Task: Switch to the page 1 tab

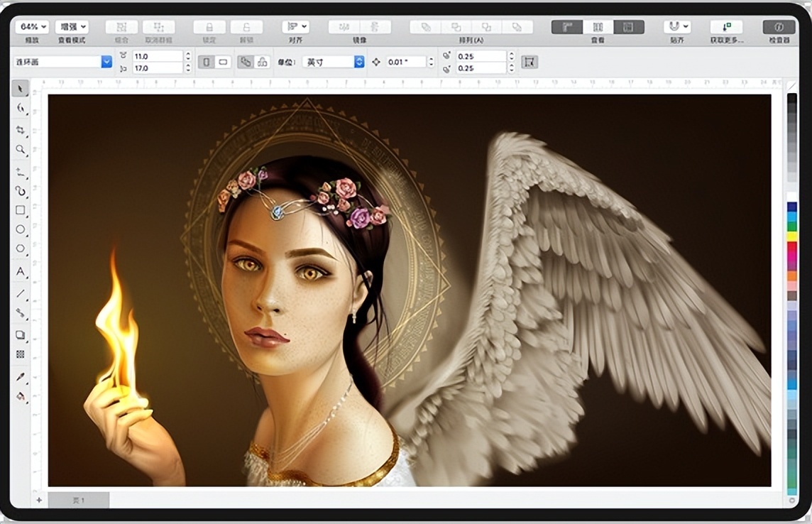Action: (79, 501)
